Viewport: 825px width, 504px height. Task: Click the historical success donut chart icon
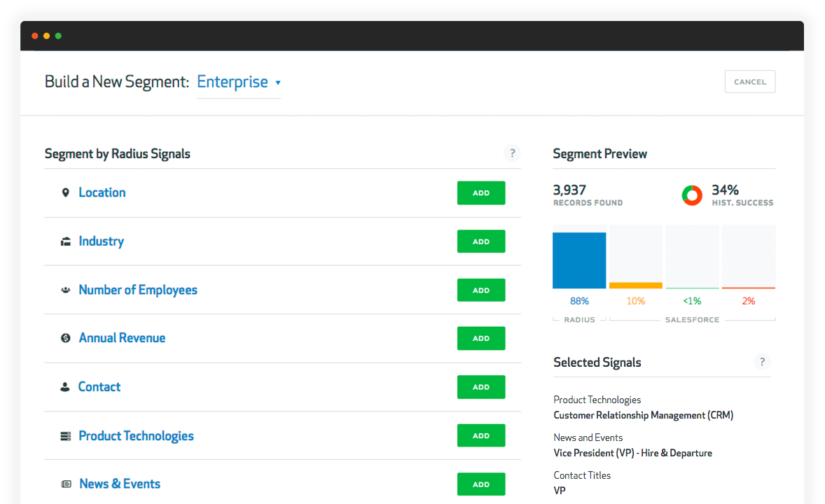[x=692, y=195]
